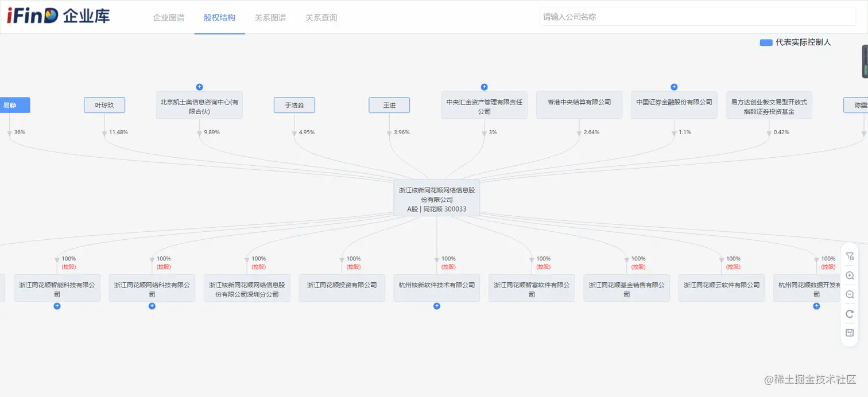Save the chart using the save icon
868x397 pixels.
click(x=850, y=333)
